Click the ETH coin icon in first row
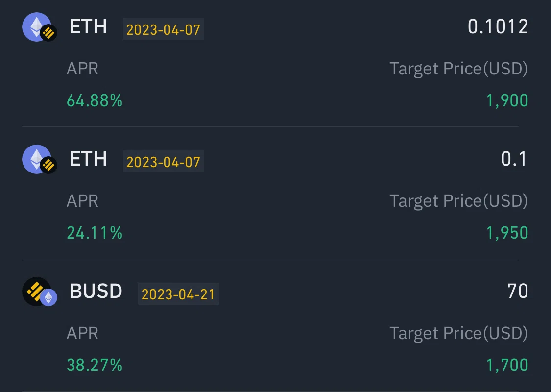This screenshot has width=551, height=392. pyautogui.click(x=37, y=27)
